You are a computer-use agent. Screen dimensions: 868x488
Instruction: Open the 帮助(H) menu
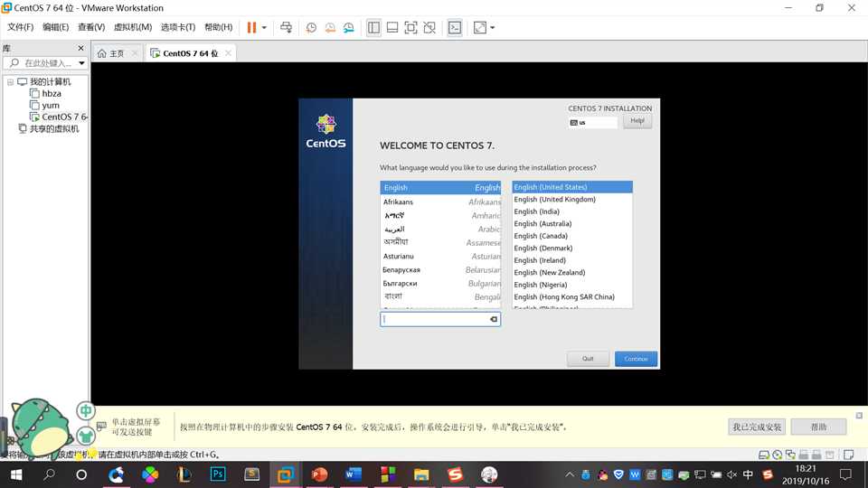pyautogui.click(x=219, y=27)
